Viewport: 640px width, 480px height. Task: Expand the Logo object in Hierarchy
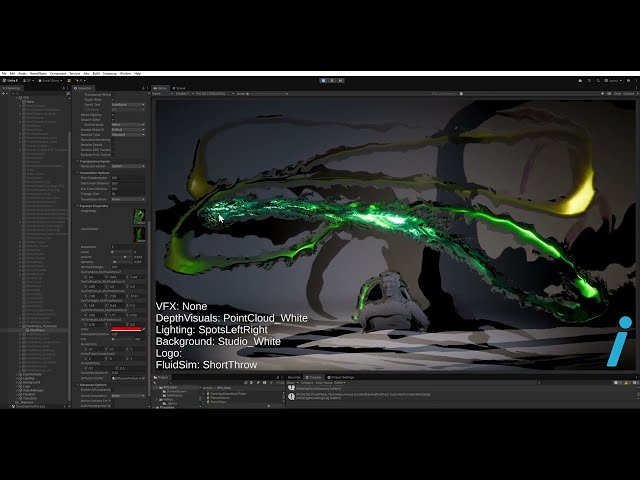pos(17,386)
